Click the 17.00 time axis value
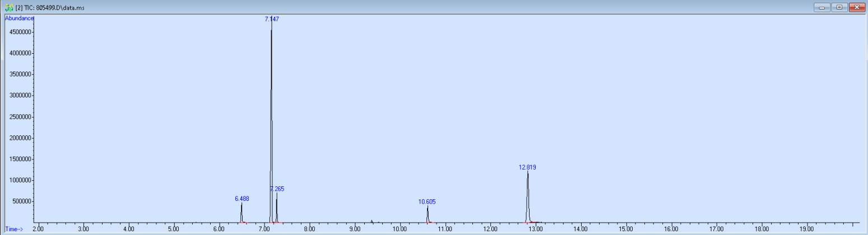 pyautogui.click(x=716, y=229)
